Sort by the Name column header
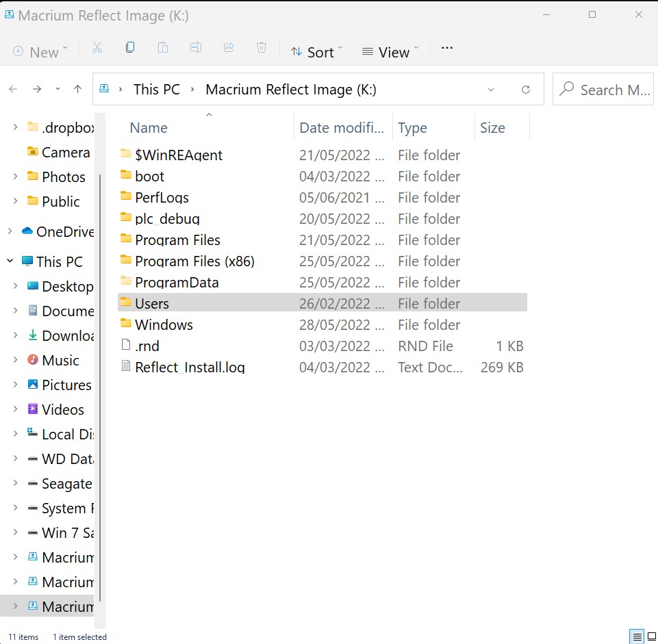The width and height of the screenshot is (658, 644). click(x=149, y=128)
